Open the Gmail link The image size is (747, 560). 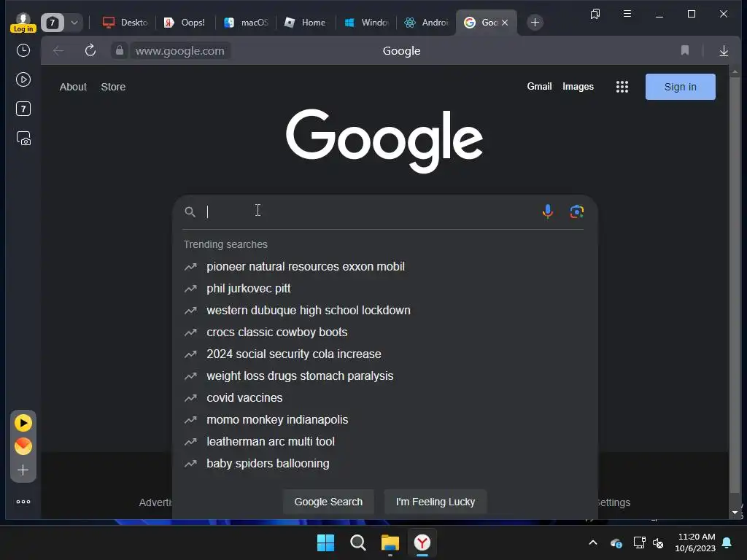[x=539, y=86]
